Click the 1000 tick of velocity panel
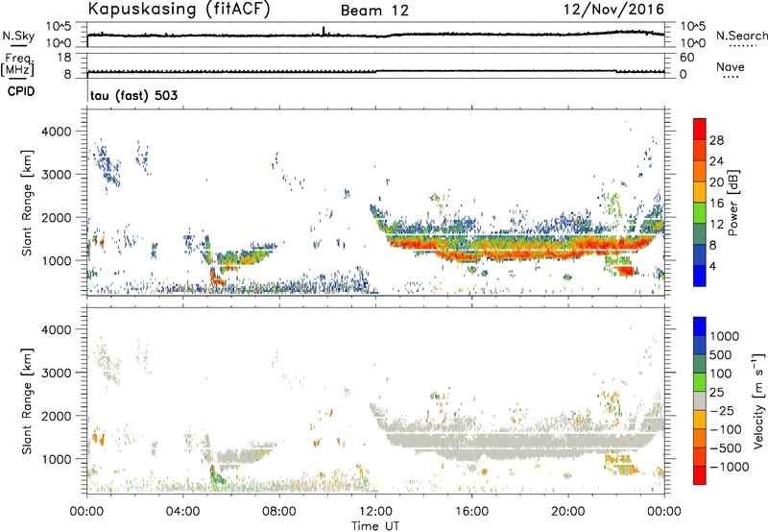 click(57, 459)
